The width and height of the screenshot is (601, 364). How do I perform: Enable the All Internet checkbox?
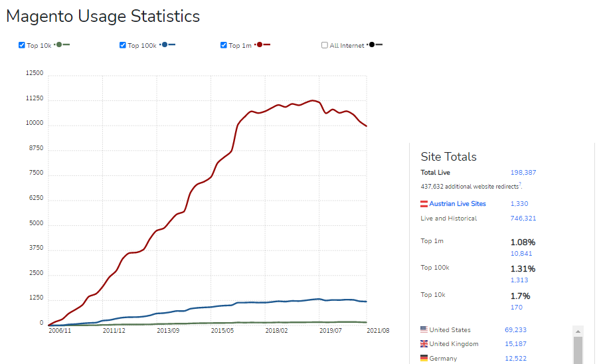pyautogui.click(x=325, y=45)
